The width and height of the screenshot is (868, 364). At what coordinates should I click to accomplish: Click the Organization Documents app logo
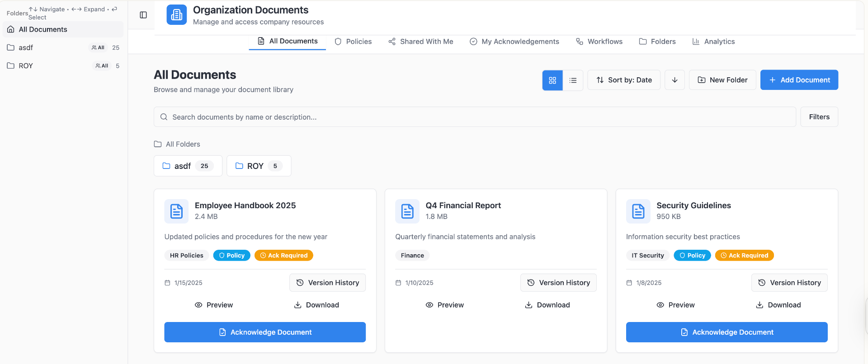[176, 15]
